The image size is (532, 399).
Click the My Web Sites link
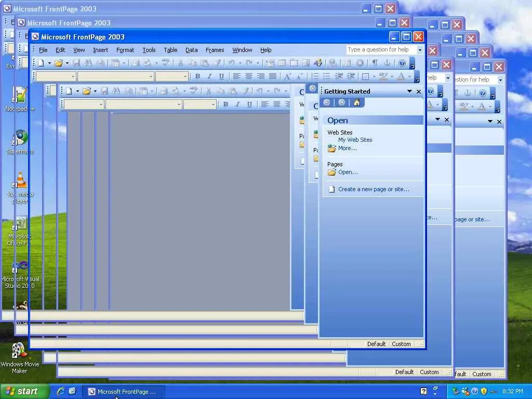355,140
